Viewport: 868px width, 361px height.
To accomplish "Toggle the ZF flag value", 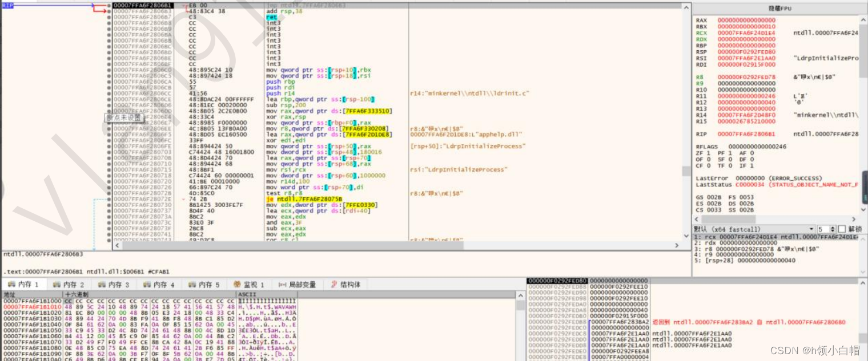I will click(709, 153).
